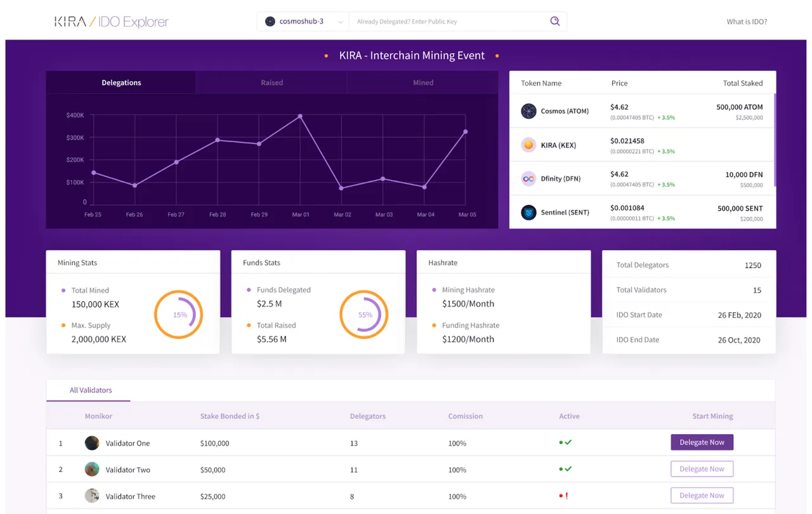Click the Stake Bonded in $ column header
Viewport: 812px width, 514px height.
click(x=230, y=416)
